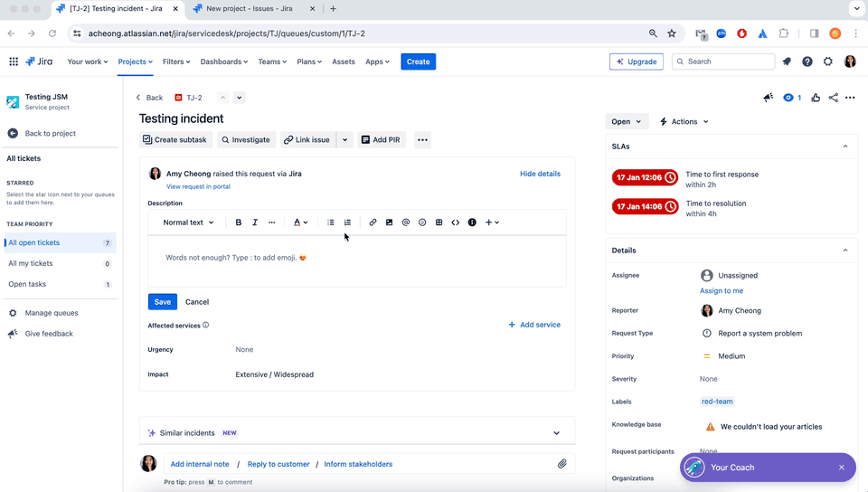
Task: Click the Upgrade button
Action: (637, 61)
